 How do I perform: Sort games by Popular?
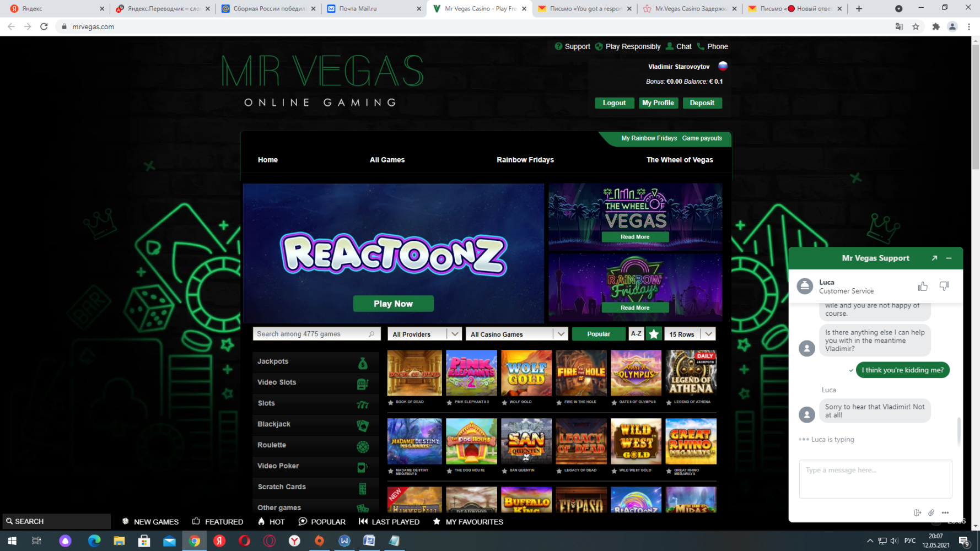pos(599,334)
